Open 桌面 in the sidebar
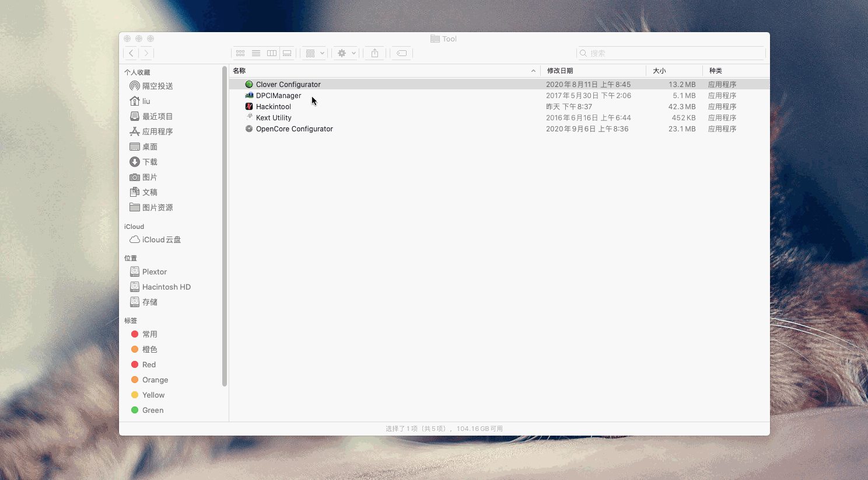The width and height of the screenshot is (868, 480). [143, 147]
